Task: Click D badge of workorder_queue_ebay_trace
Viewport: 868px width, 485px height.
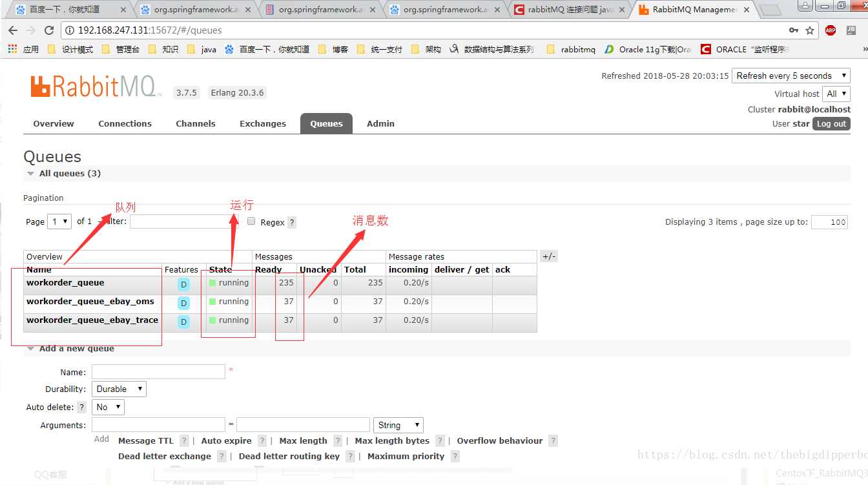Action: (183, 322)
